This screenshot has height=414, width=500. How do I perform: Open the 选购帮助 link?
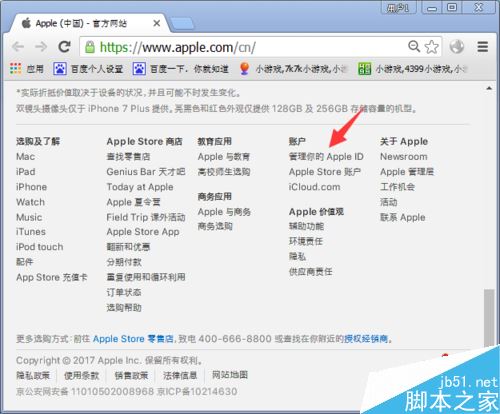(124, 308)
